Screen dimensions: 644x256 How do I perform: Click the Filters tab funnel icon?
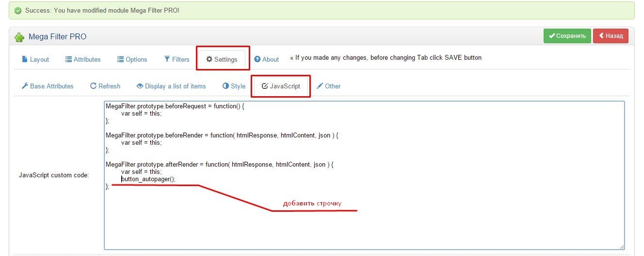point(167,59)
